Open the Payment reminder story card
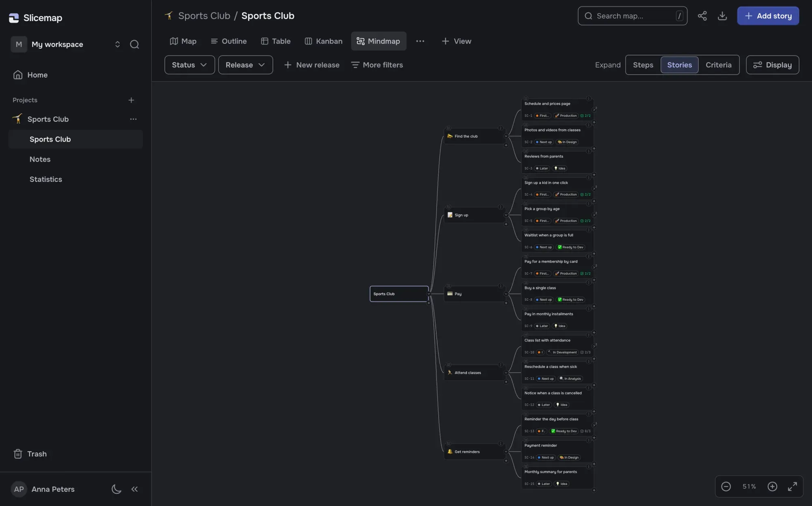 tap(557, 451)
